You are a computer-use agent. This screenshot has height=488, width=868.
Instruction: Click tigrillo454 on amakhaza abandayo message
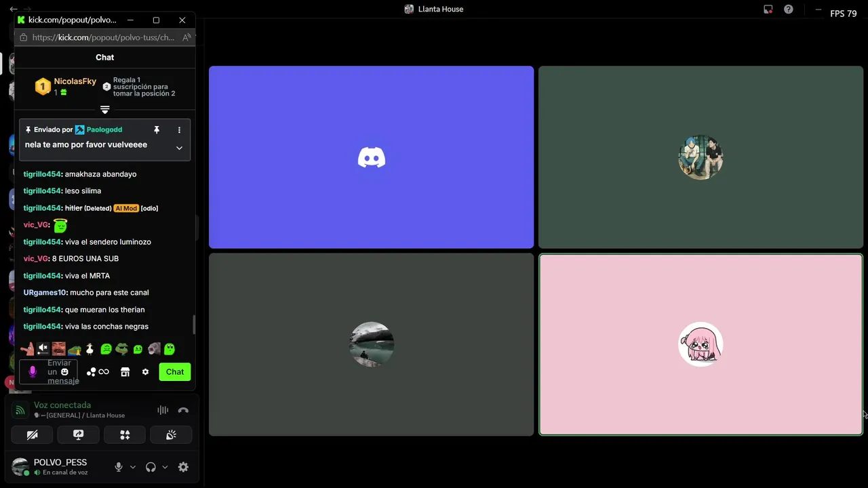click(x=43, y=174)
